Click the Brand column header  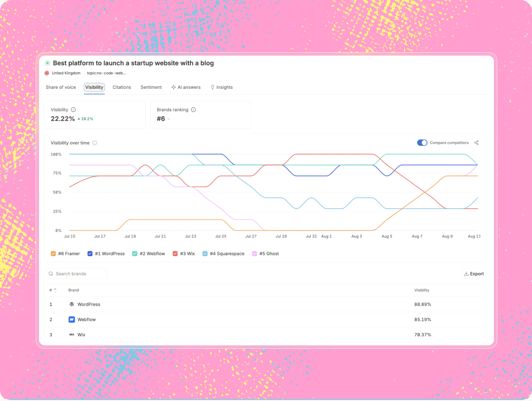tap(74, 290)
